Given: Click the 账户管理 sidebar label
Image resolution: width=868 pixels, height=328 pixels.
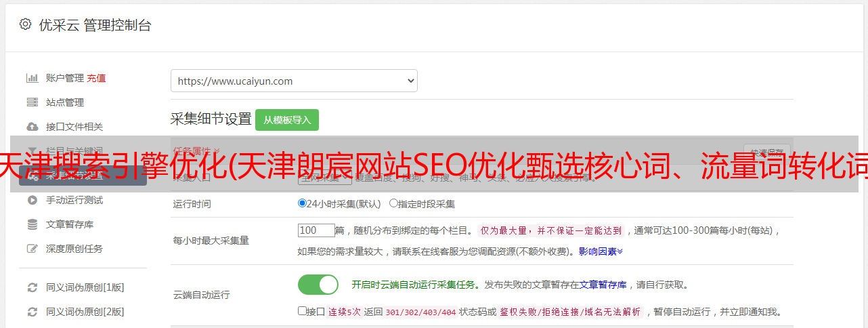Looking at the screenshot, I should (65, 78).
